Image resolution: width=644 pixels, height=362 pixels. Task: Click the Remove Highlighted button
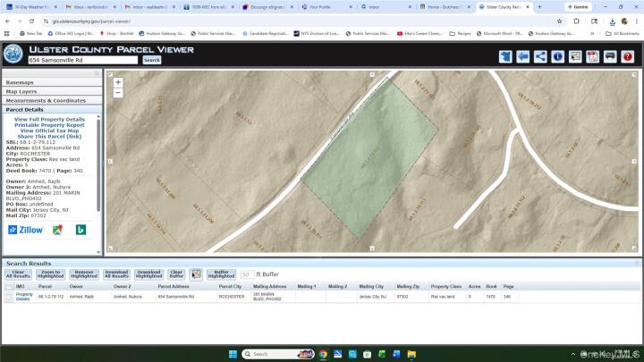[x=84, y=274]
